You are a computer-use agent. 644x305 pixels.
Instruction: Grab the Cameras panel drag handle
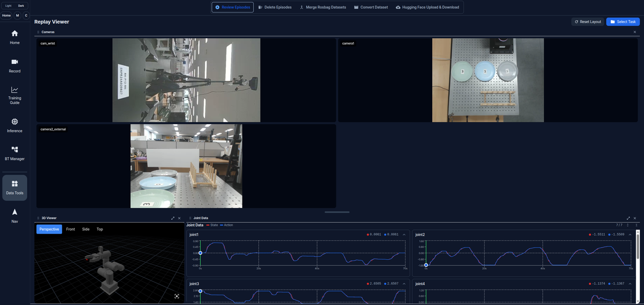point(38,32)
